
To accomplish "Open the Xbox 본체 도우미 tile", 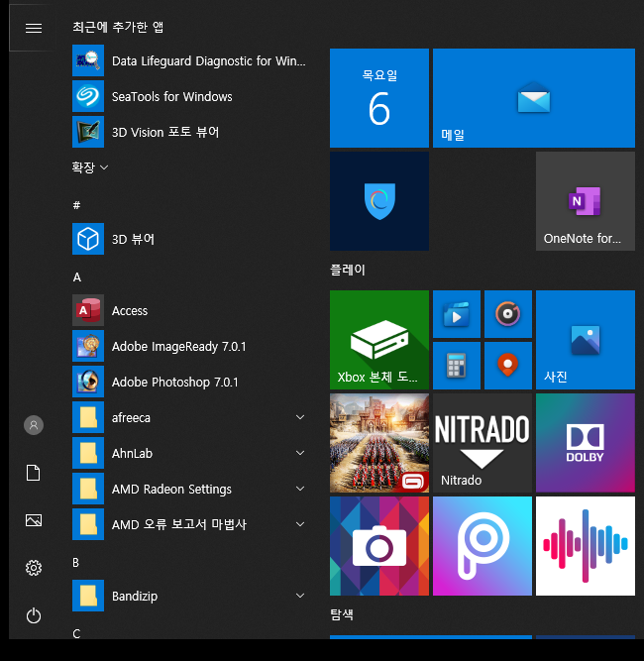I will 379,340.
